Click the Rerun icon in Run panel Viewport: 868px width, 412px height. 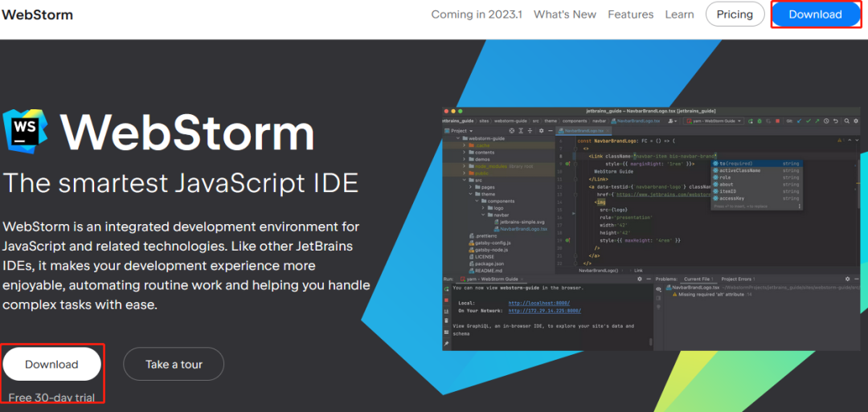[446, 289]
